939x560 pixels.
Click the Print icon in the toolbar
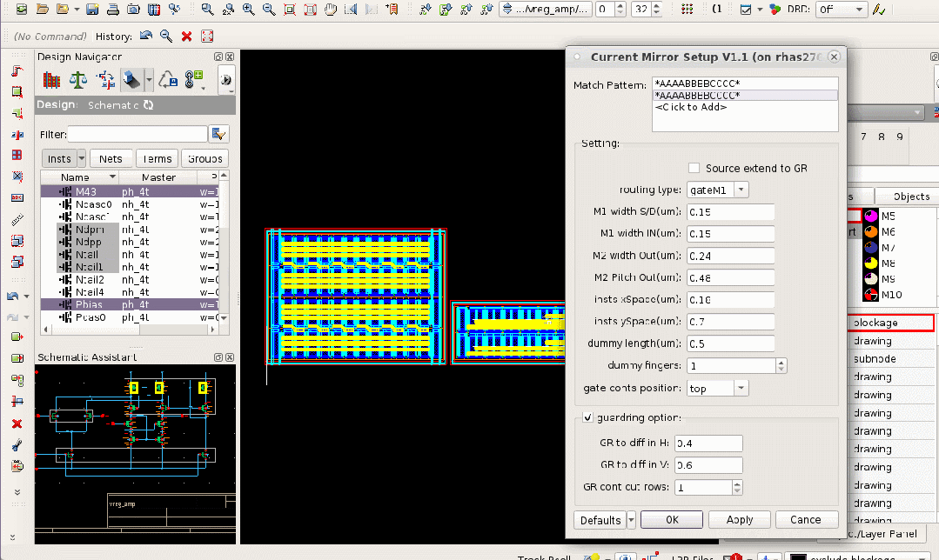click(112, 9)
